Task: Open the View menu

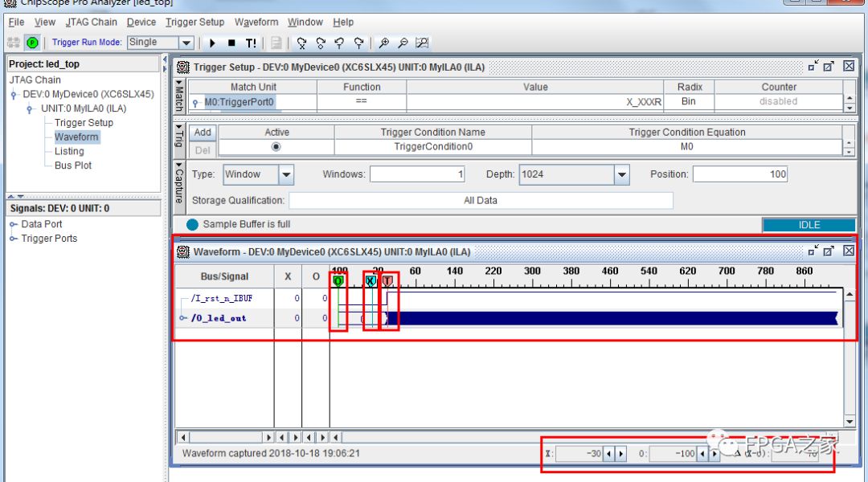Action: click(45, 22)
